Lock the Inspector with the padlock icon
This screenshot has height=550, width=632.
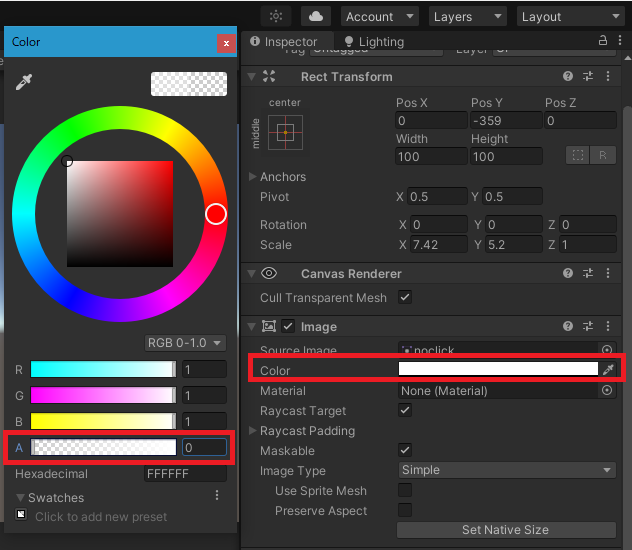click(x=603, y=40)
